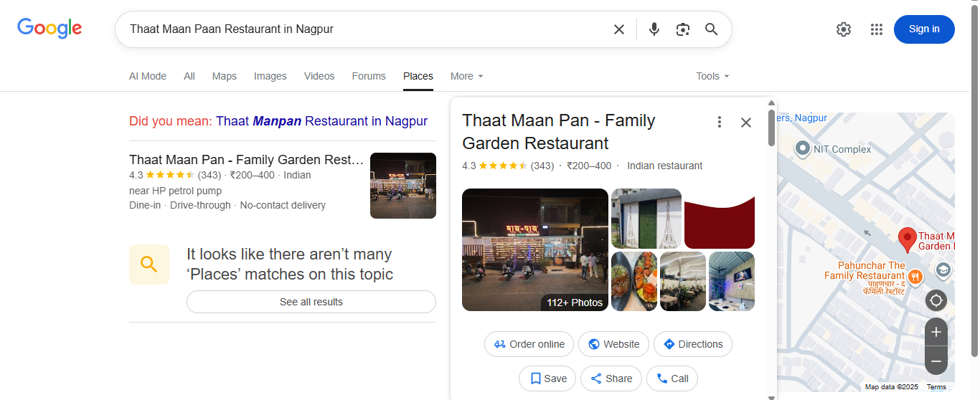Screen dimensions: 980x400
Task: Click the Sign in button
Action: coord(923,29)
